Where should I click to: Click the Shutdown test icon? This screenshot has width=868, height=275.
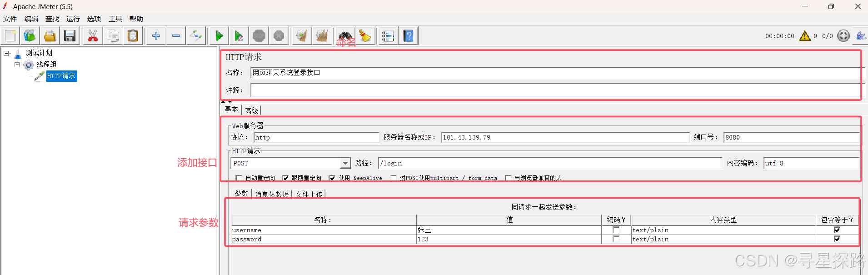[279, 35]
